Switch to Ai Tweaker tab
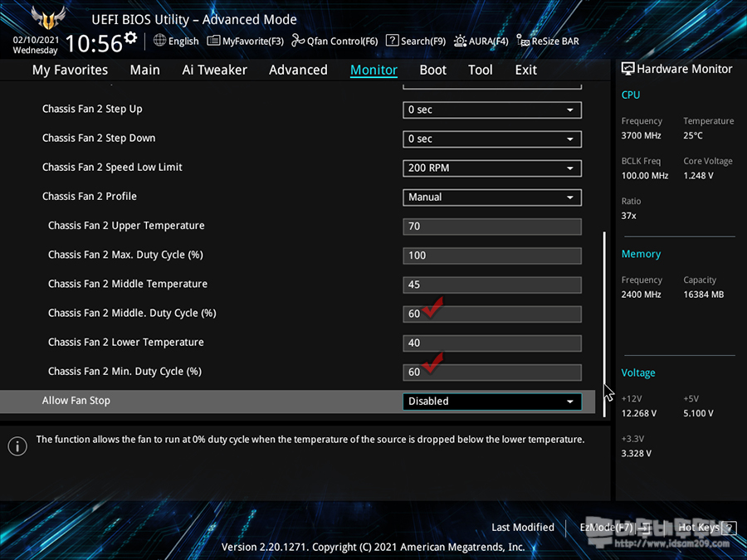747x560 pixels. 214,70
